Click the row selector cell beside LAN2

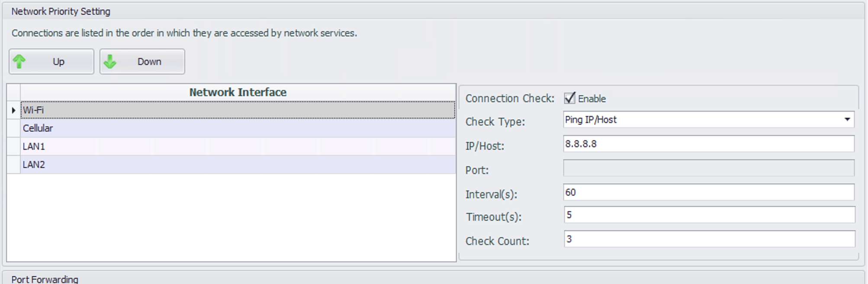point(13,165)
